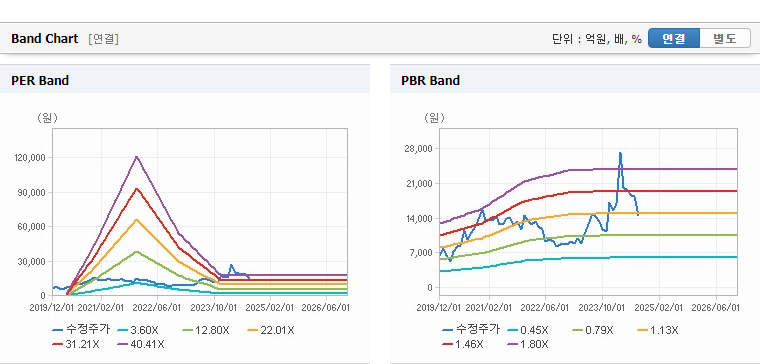
Task: Click the purple 40.41X peak in PER chart
Action: (137, 157)
